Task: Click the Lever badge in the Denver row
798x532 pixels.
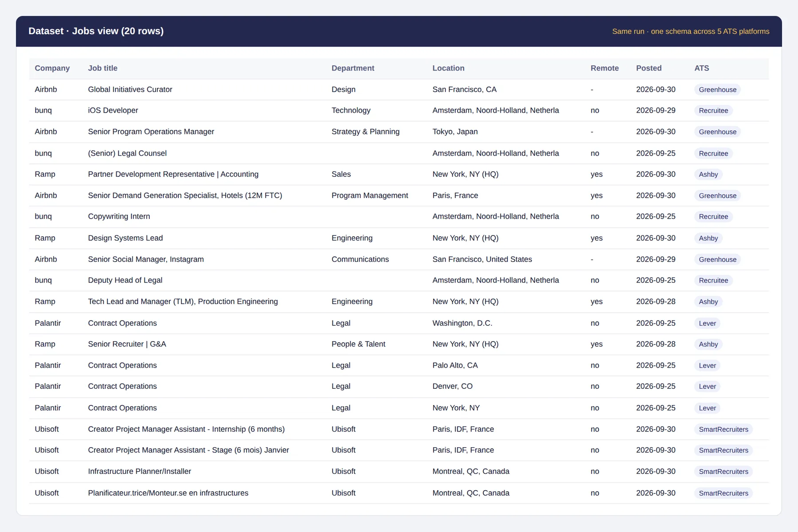Action: 708,386
